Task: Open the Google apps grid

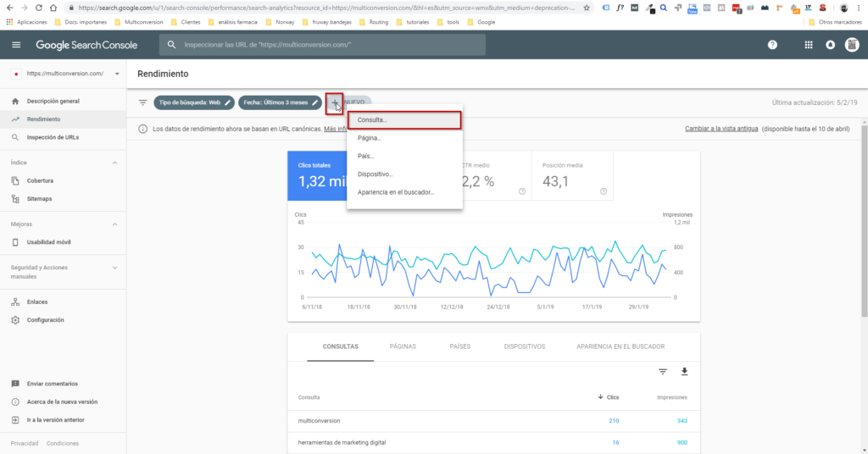Action: pyautogui.click(x=808, y=45)
